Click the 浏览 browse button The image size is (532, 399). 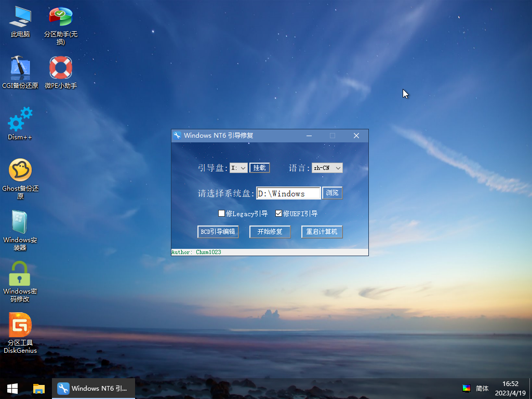[x=332, y=193]
